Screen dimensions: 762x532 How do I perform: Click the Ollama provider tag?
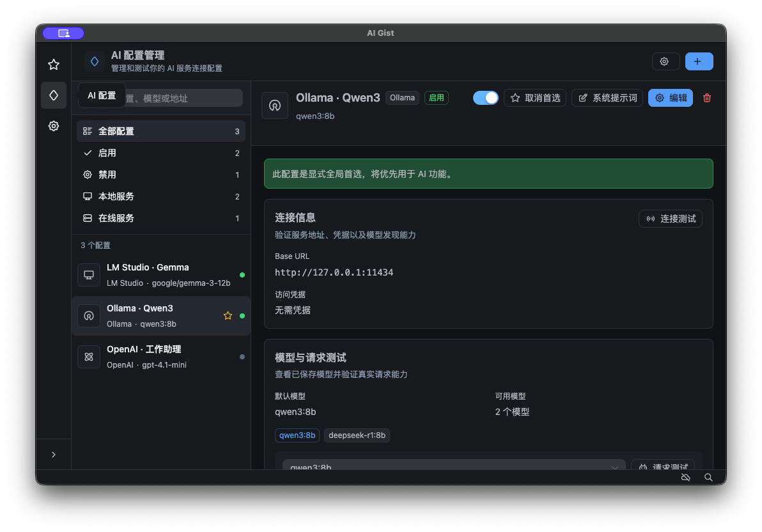402,98
